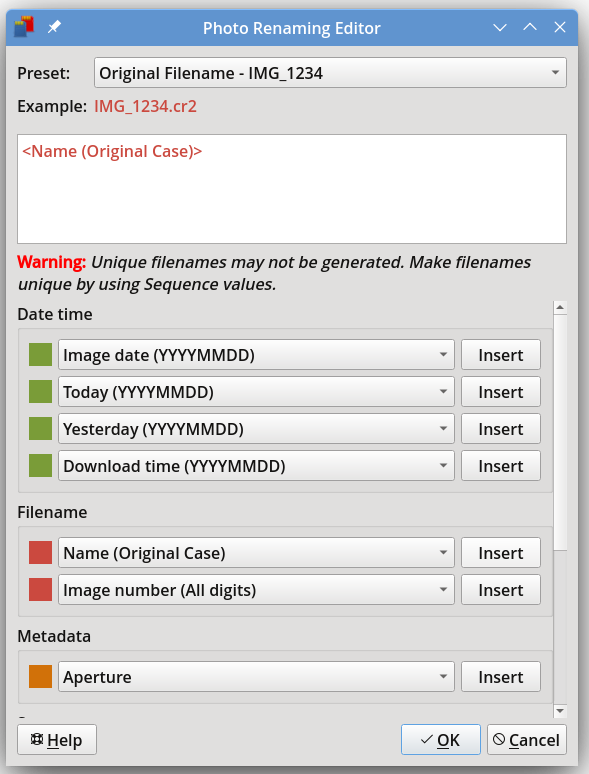Image resolution: width=589 pixels, height=774 pixels.
Task: Expand the Today (YYYYMMDD) combo box
Action: tap(256, 392)
